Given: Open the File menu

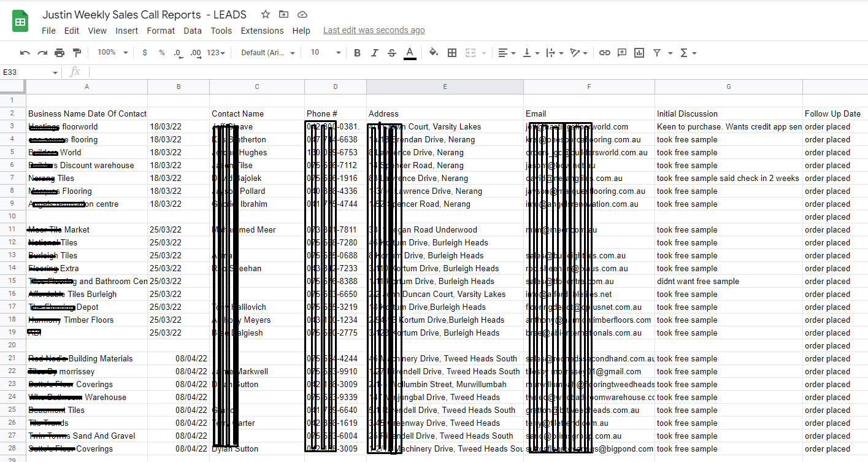Looking at the screenshot, I should click(x=48, y=31).
